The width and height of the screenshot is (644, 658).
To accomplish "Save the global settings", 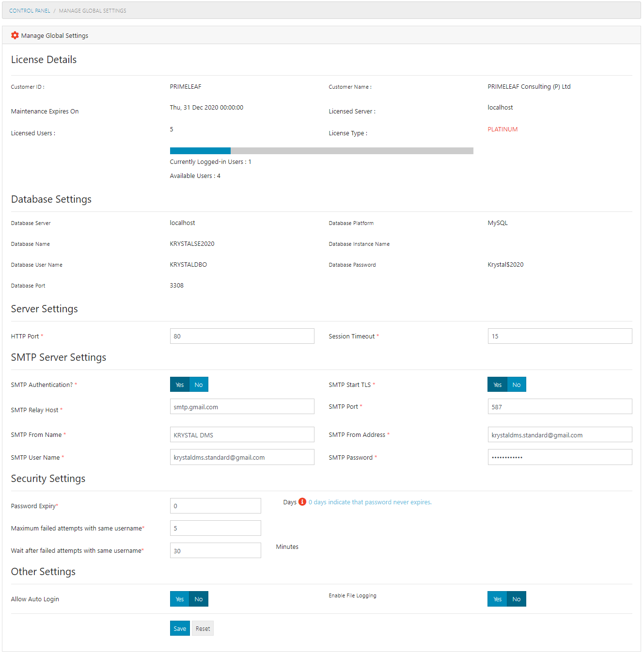I will (180, 628).
